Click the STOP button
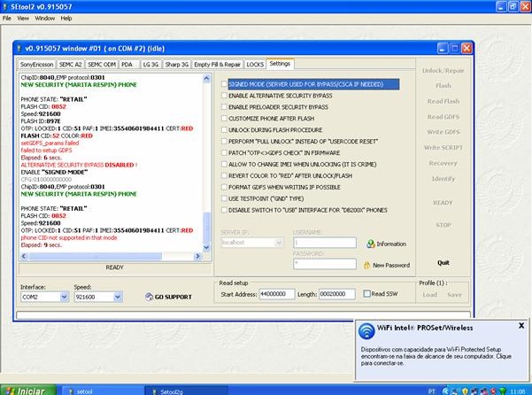Viewport: 532px width, 395px height. (443, 225)
